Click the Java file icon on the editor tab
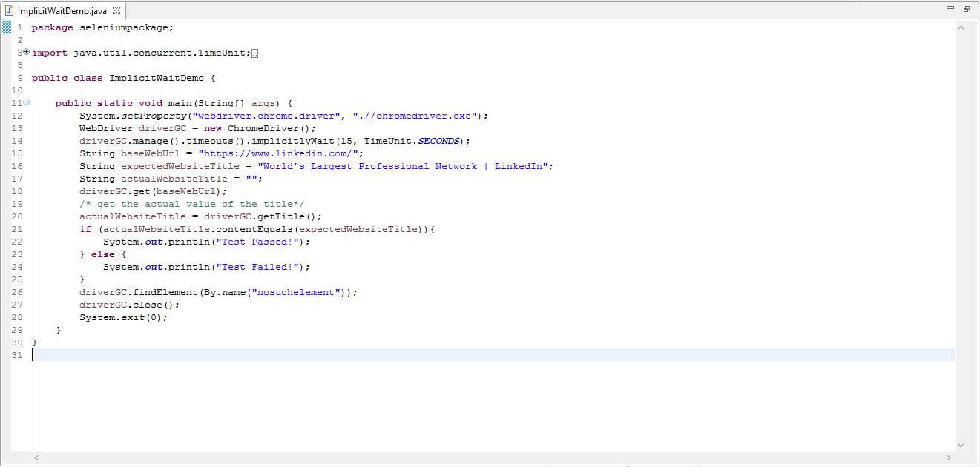 coord(8,11)
